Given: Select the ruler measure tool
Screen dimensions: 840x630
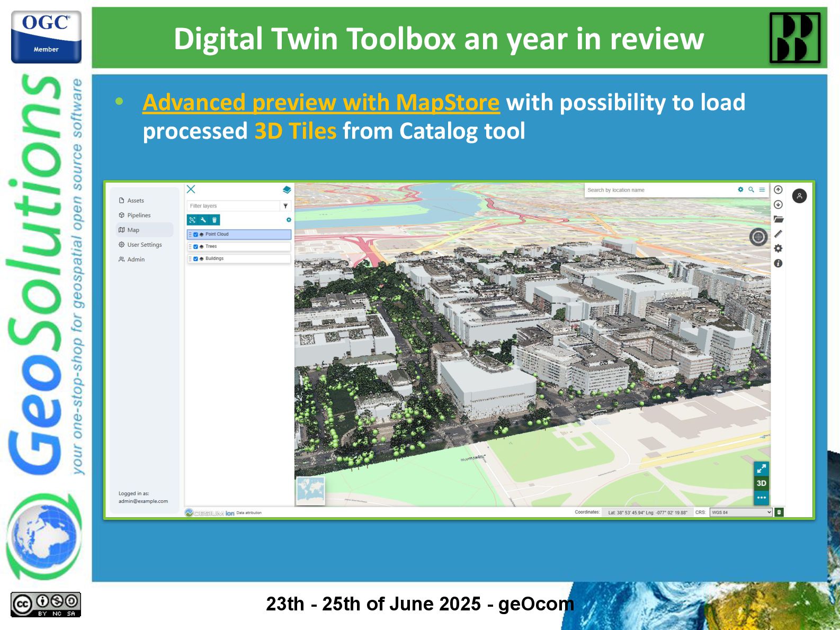Looking at the screenshot, I should point(778,233).
